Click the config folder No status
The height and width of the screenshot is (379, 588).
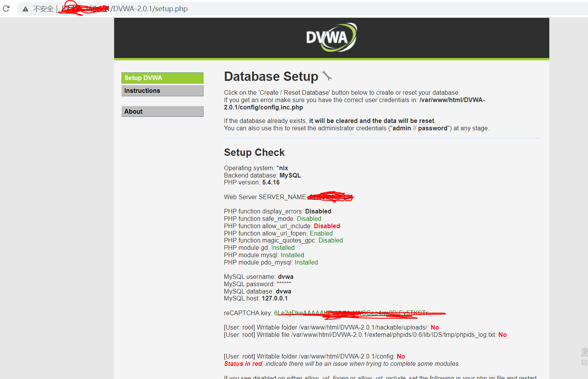click(401, 357)
